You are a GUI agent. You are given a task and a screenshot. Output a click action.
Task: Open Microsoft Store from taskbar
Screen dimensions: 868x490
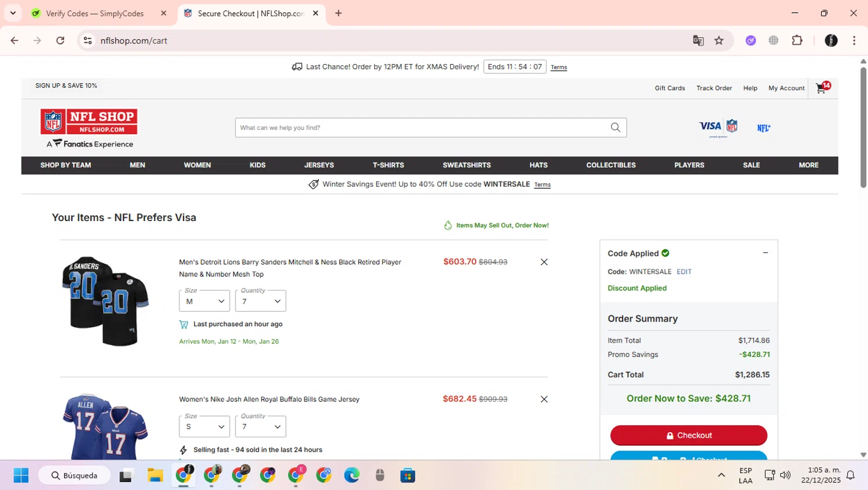pyautogui.click(x=408, y=476)
